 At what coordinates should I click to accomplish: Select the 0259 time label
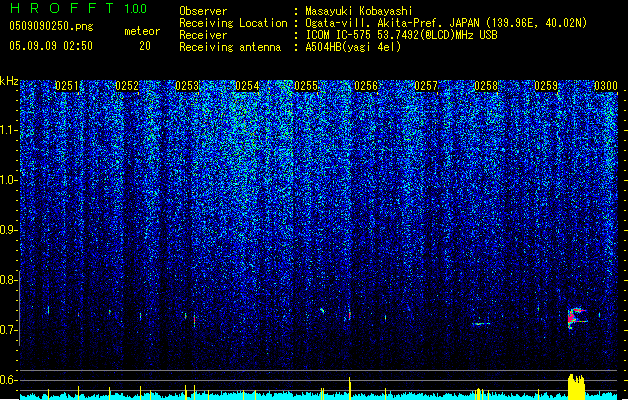pyautogui.click(x=546, y=86)
